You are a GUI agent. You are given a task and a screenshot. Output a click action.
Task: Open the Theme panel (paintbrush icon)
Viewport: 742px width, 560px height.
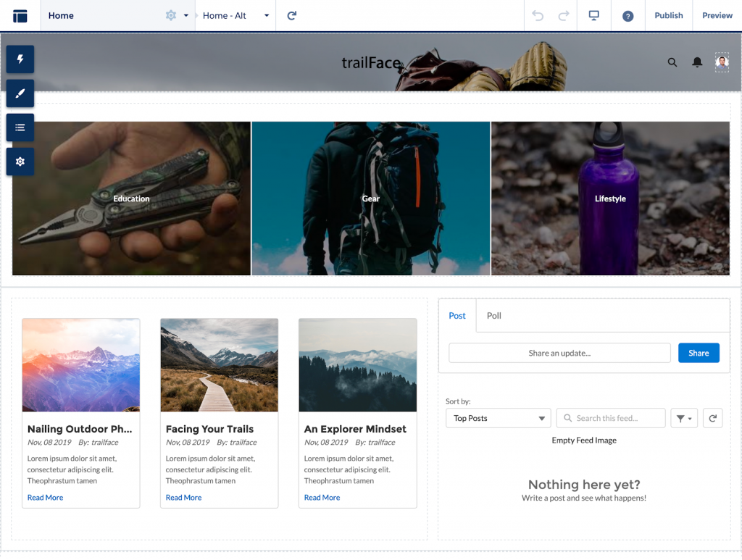click(x=20, y=93)
